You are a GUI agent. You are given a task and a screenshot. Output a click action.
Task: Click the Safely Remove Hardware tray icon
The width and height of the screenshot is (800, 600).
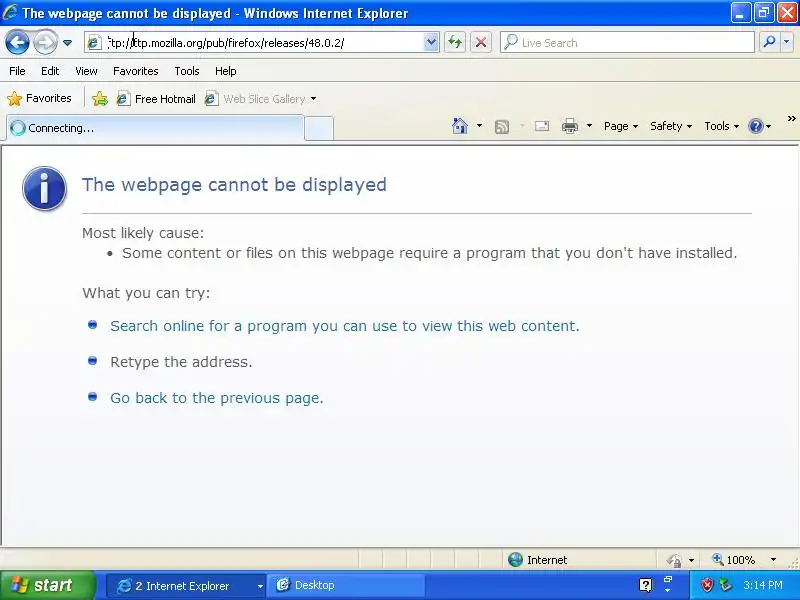tap(726, 585)
